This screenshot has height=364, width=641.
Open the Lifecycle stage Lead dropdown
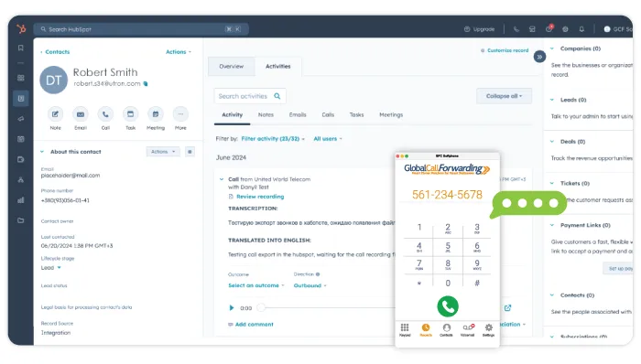click(51, 268)
